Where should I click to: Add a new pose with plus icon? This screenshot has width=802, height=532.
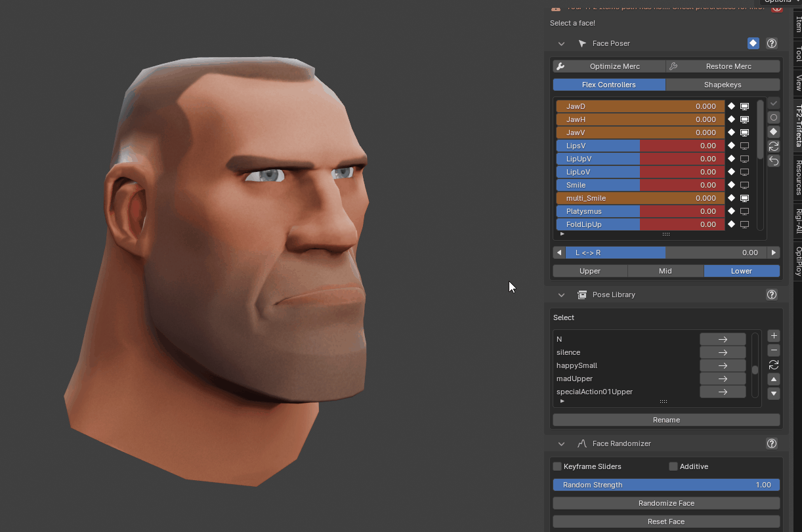point(774,336)
